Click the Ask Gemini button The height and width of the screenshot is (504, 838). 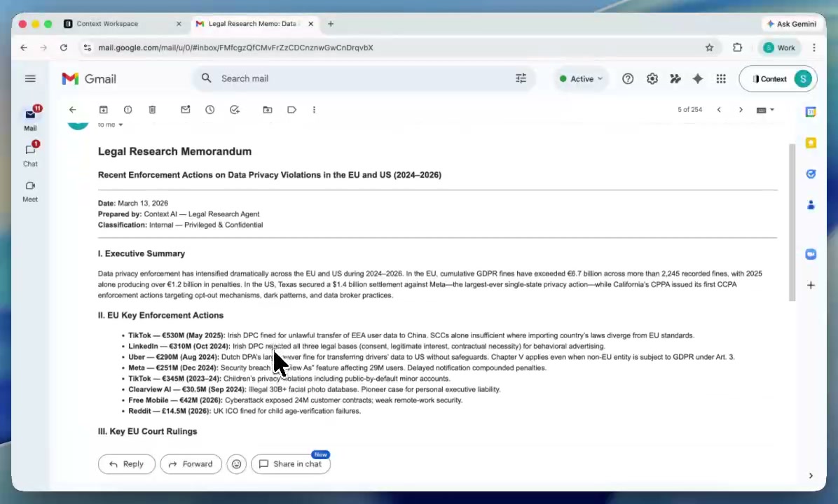792,24
